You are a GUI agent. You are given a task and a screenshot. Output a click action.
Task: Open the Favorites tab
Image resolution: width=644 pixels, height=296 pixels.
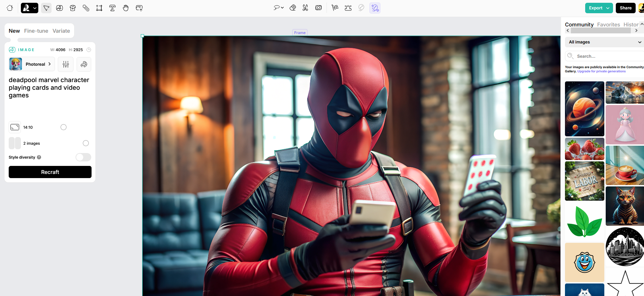pos(608,25)
